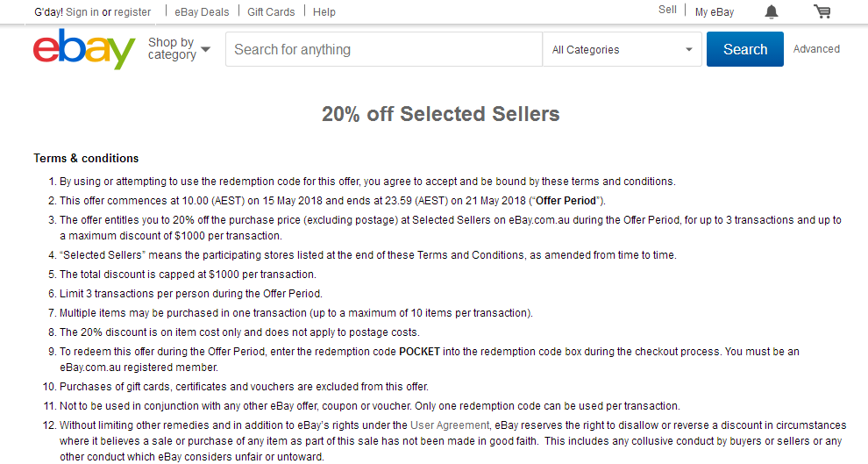Open Gift Cards in top menu
Screen dimensions: 868x464
pos(271,11)
